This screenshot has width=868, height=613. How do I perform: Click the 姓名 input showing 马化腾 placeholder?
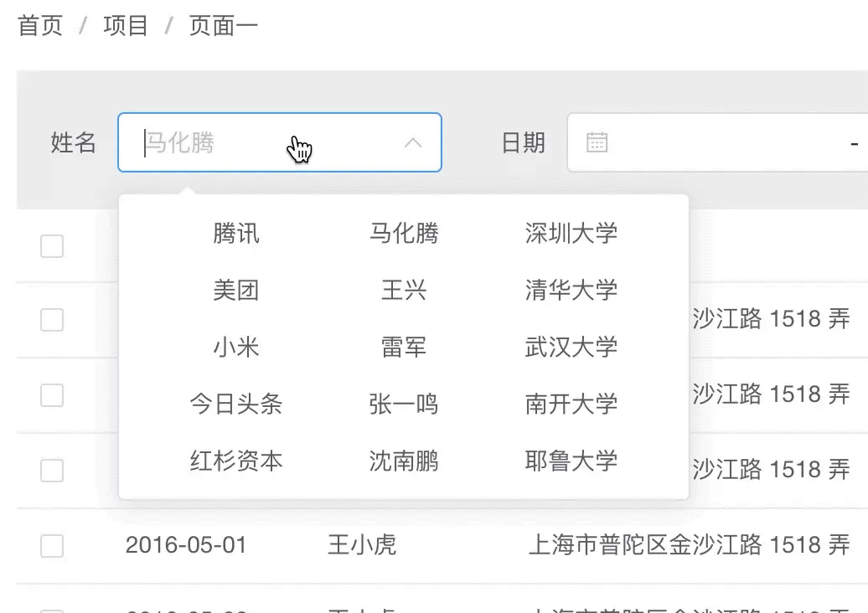click(x=280, y=142)
